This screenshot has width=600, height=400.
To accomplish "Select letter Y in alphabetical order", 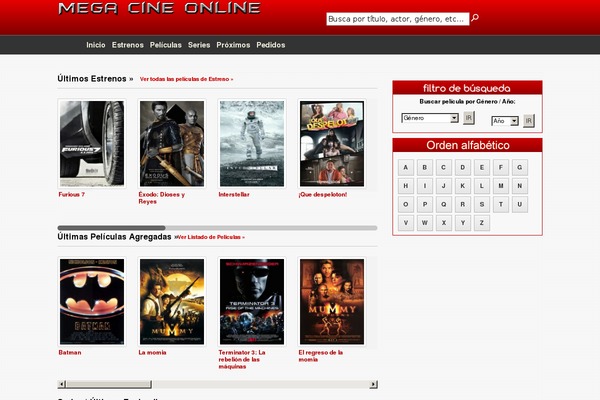I will [x=463, y=223].
